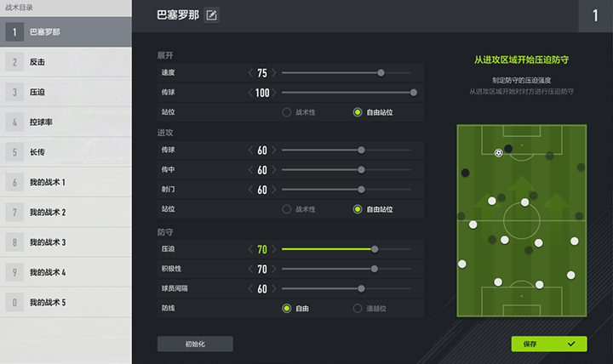Open the 反击 tactic in the list

[66, 62]
